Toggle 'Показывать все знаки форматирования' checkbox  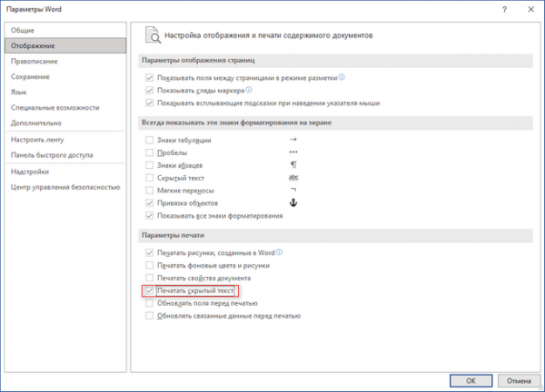(x=150, y=216)
